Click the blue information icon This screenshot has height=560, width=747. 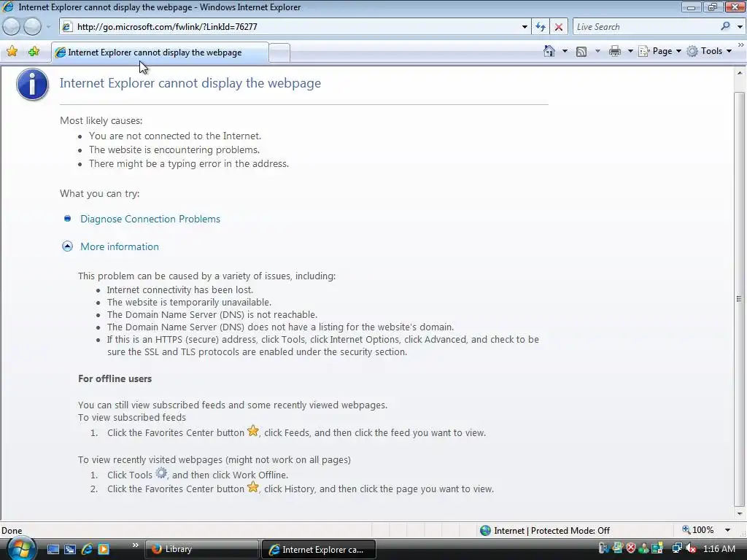(32, 85)
